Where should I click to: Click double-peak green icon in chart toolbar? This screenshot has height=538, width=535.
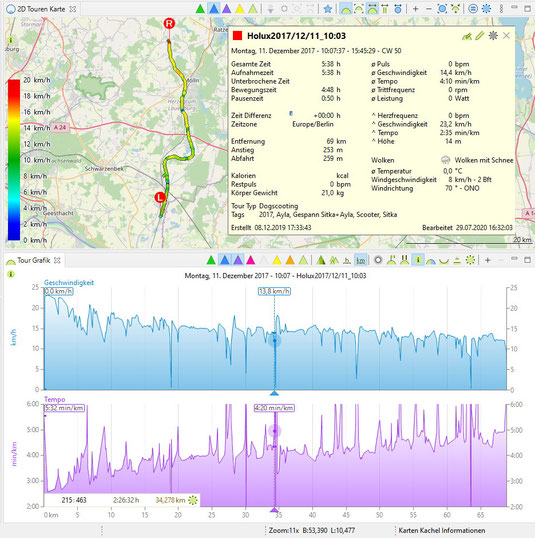(x=334, y=260)
